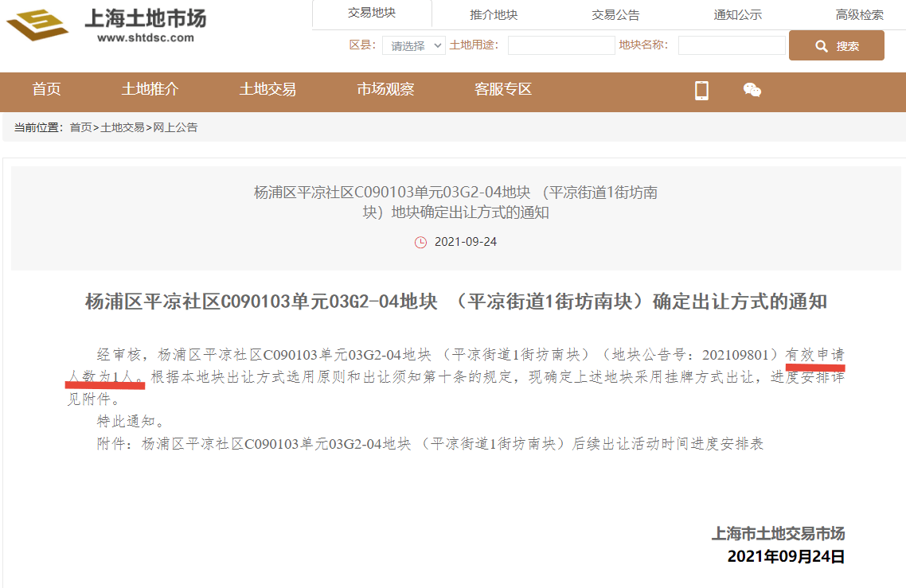Switch to the 推介地块 tab
The image size is (906, 588).
tap(494, 15)
